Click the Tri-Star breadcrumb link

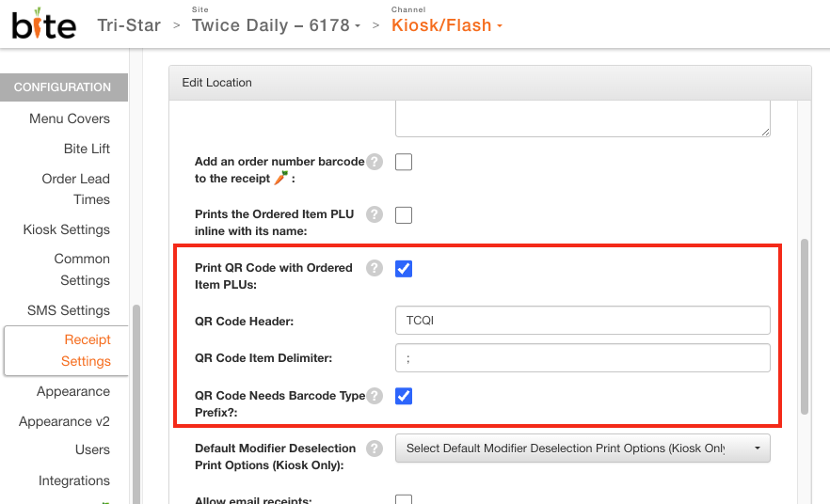point(129,25)
